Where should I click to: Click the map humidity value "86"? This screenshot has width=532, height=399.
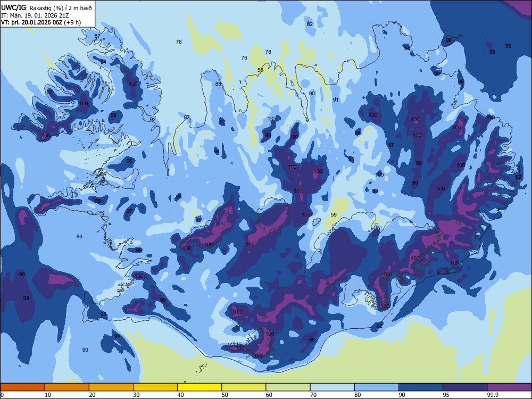click(79, 237)
